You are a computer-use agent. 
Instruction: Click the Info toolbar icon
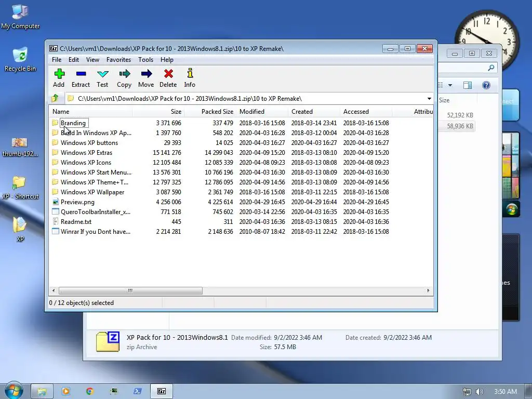190,73
